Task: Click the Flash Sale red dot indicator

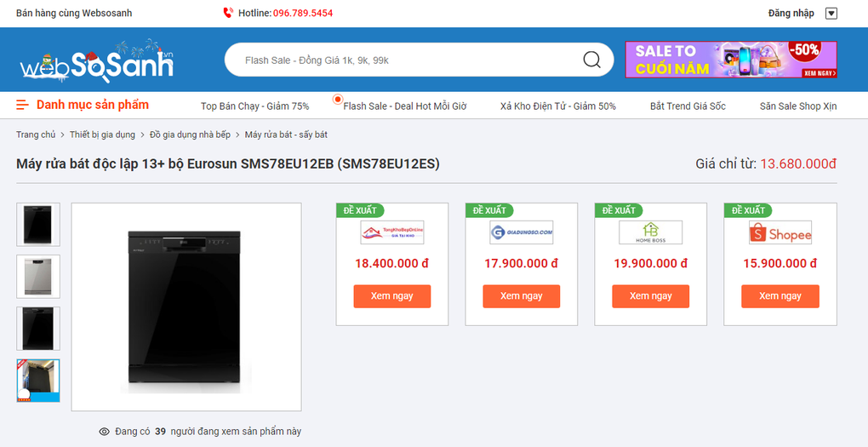Action: click(338, 99)
